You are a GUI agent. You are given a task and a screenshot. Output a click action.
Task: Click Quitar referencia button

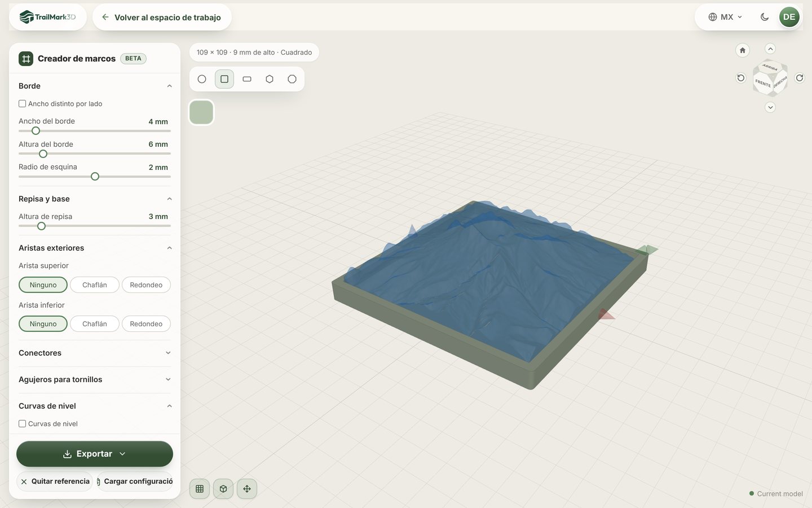coord(55,481)
